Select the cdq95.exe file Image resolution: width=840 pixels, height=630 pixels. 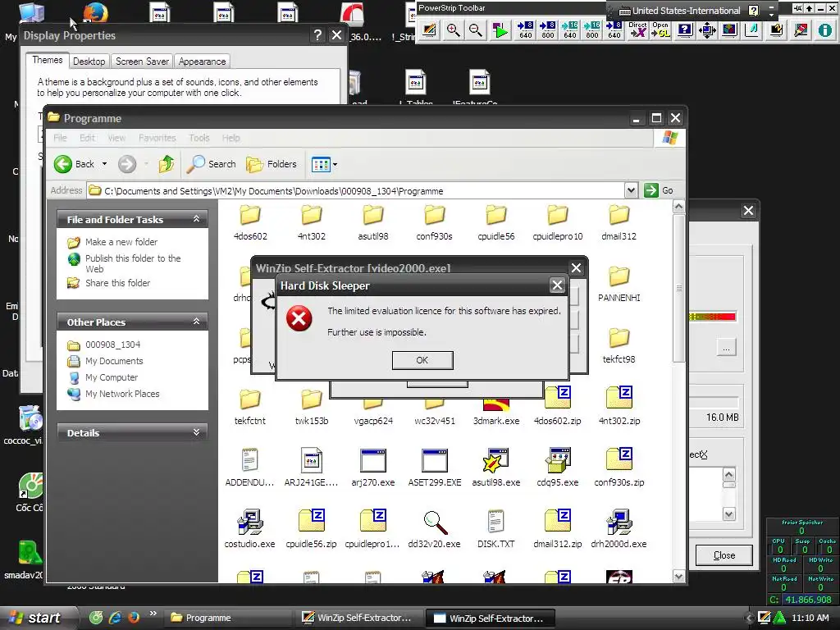(558, 467)
